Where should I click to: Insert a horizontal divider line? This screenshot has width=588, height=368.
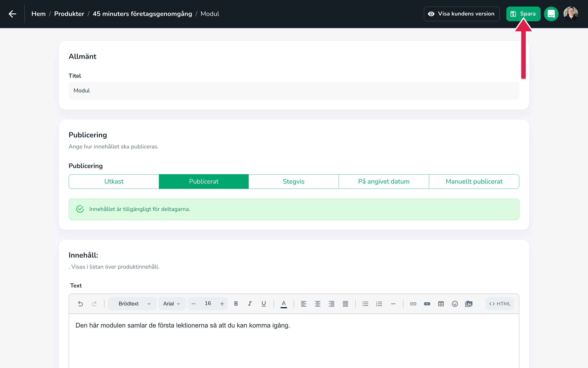393,304
